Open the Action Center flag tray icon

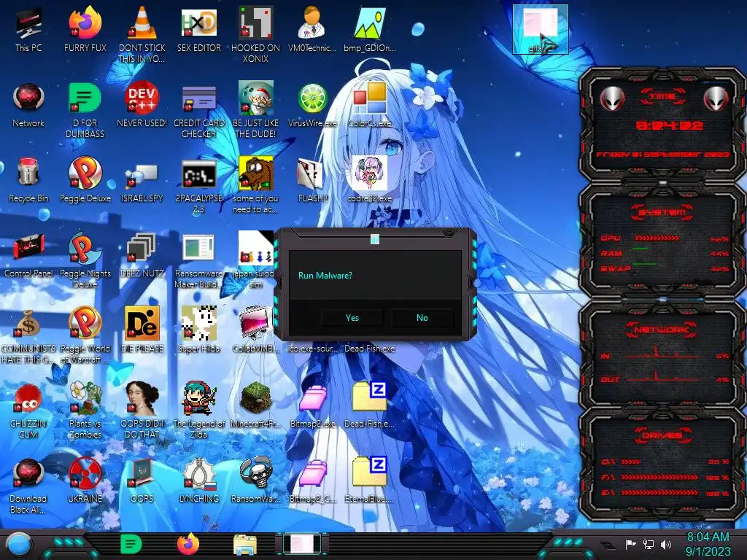[x=631, y=544]
